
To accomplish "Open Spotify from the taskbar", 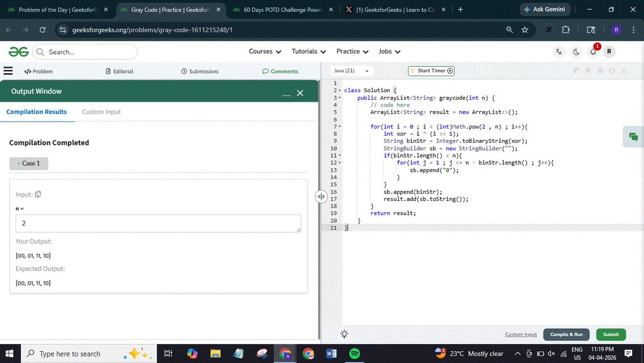I will click(x=354, y=354).
